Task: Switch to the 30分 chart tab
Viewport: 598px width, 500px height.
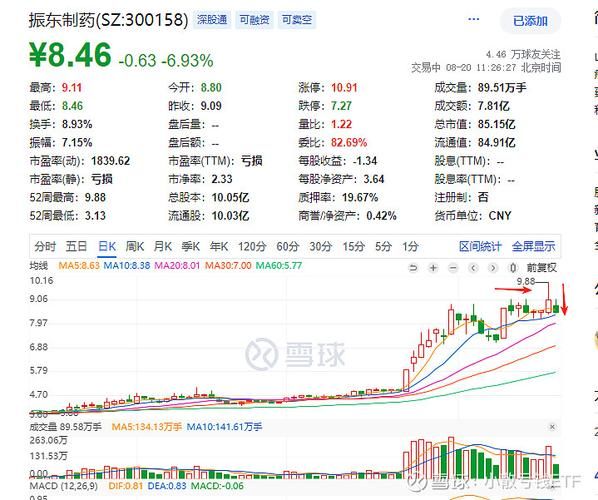Action: point(320,246)
